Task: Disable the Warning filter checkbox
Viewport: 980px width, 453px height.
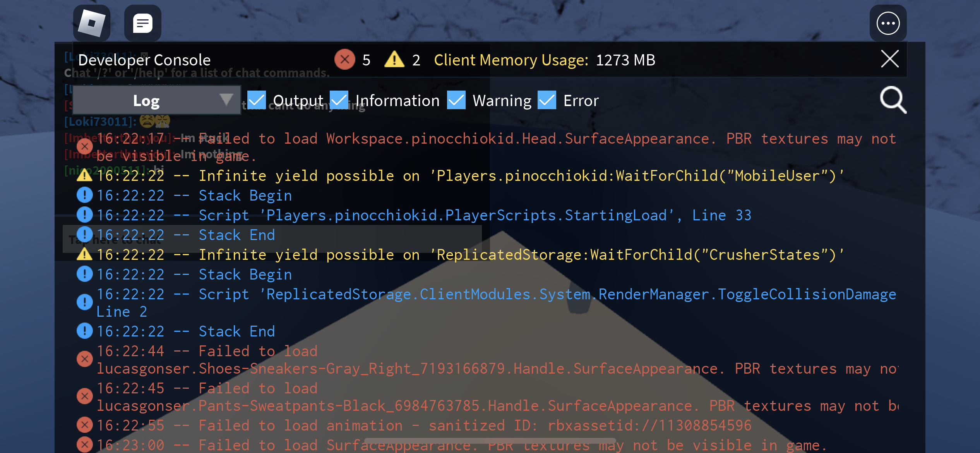Action: tap(456, 100)
